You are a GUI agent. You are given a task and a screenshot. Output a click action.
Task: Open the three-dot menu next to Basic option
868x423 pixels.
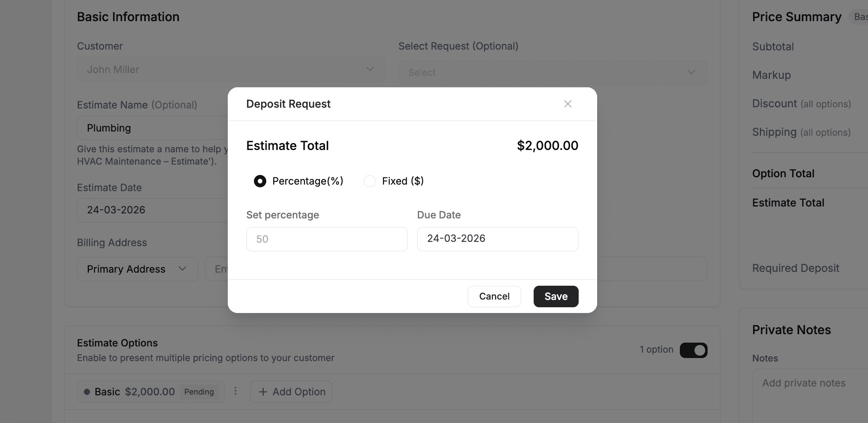pos(235,391)
